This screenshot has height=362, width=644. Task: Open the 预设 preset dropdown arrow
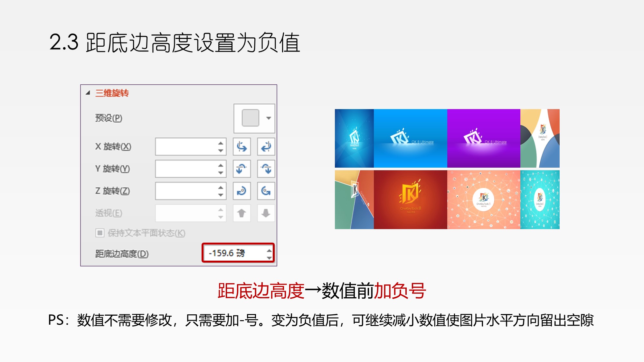(x=269, y=118)
